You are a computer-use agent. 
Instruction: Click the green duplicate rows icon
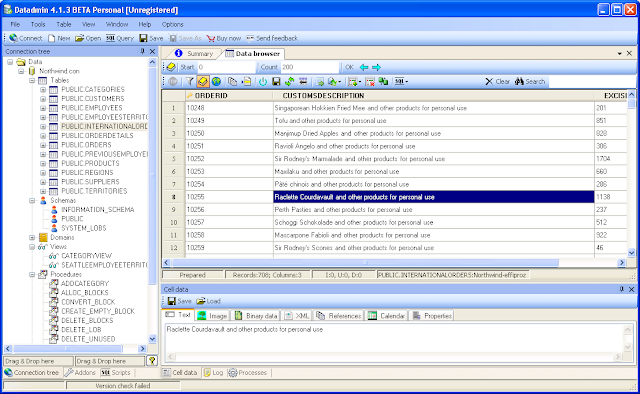[x=383, y=82]
